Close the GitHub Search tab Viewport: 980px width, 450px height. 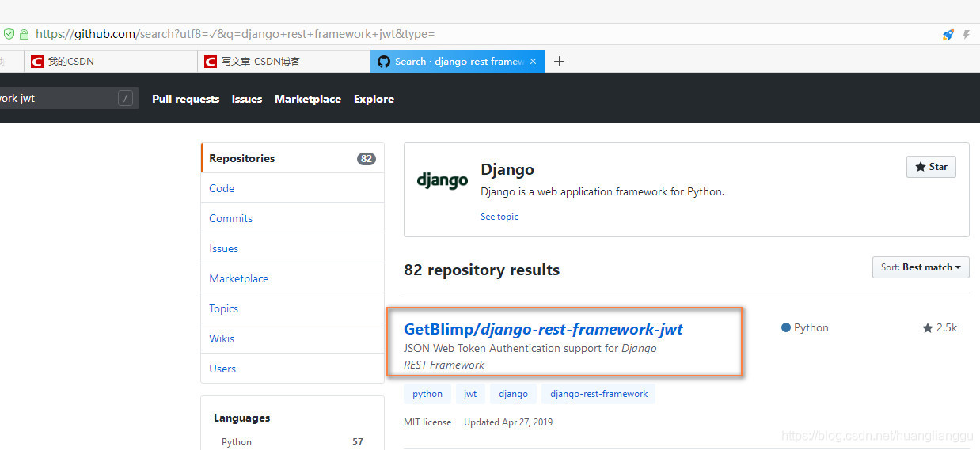click(x=534, y=61)
